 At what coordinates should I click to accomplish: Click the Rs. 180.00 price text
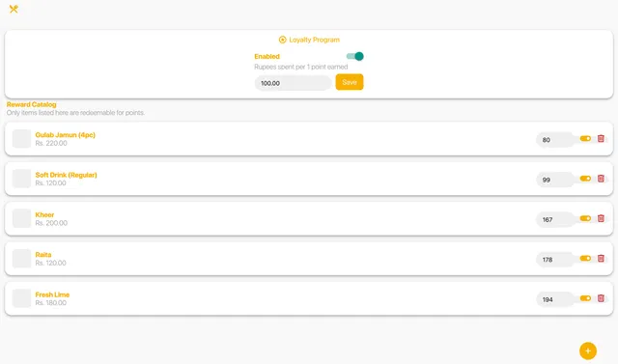(50, 303)
